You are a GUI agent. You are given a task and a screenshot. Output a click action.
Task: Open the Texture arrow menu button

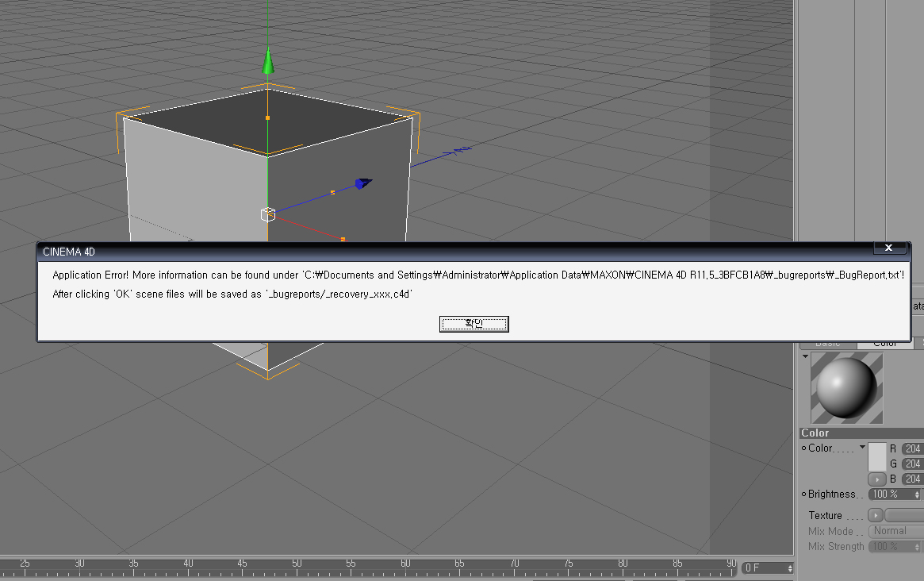(x=876, y=516)
